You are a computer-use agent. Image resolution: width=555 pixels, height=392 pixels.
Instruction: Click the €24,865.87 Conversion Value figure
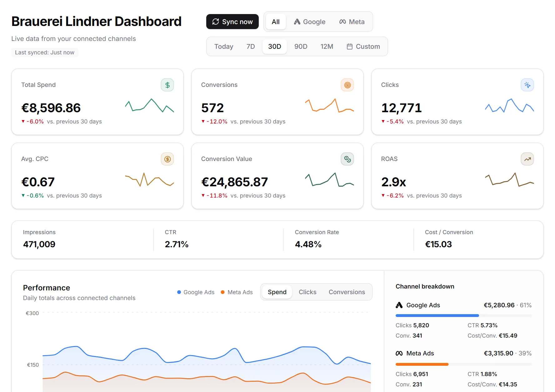tap(234, 182)
